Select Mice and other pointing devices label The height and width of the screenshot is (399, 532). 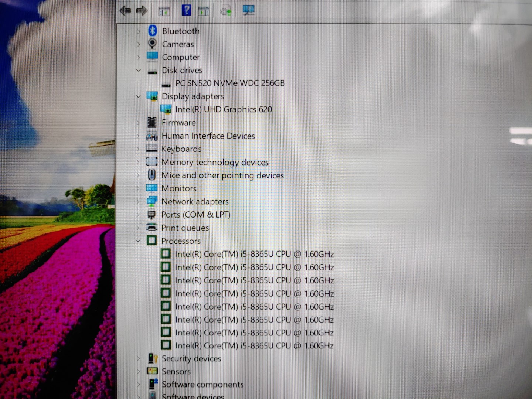pyautogui.click(x=222, y=175)
